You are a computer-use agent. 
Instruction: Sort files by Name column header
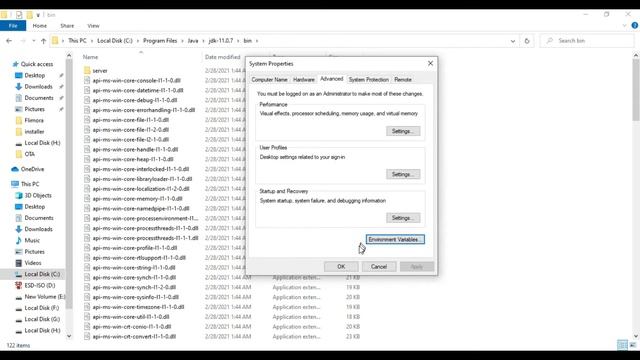tap(90, 57)
